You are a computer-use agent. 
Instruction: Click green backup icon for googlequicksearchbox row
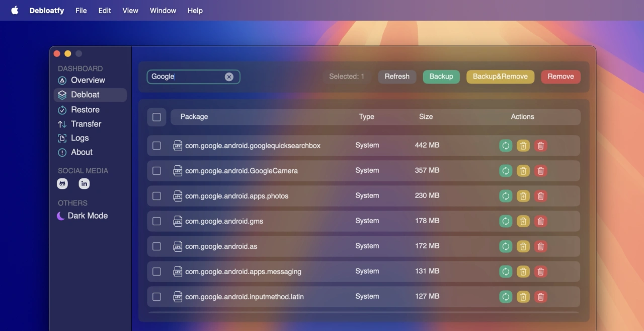click(506, 146)
